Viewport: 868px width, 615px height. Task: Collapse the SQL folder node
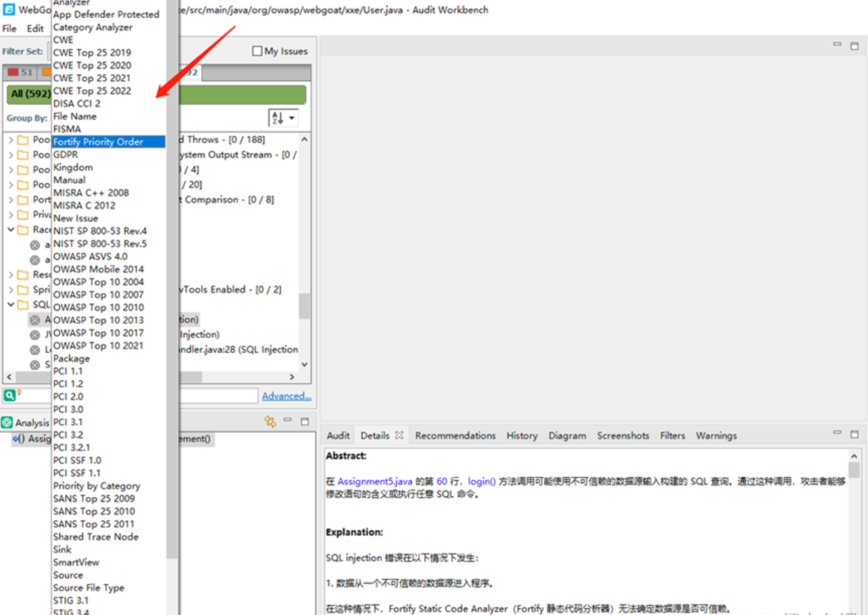(11, 305)
